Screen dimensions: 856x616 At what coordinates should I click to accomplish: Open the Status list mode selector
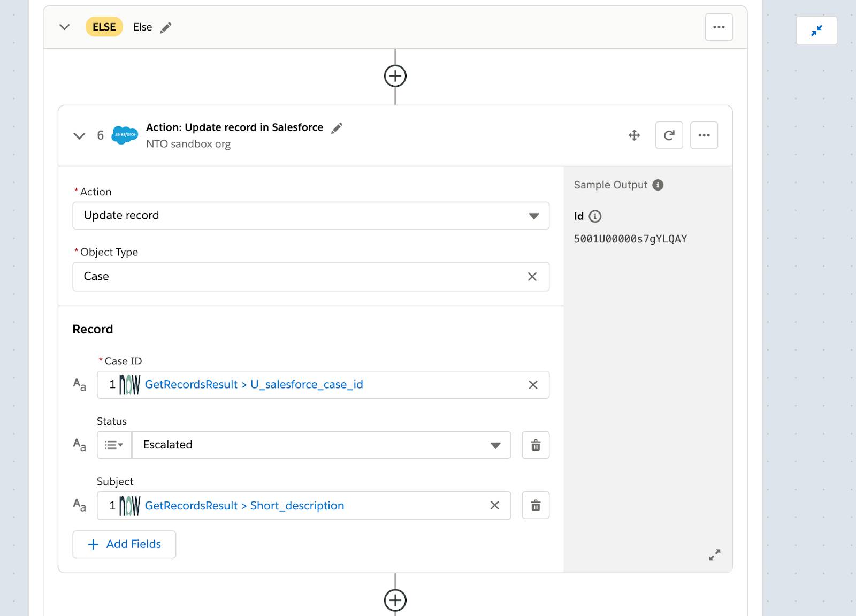[x=114, y=445]
